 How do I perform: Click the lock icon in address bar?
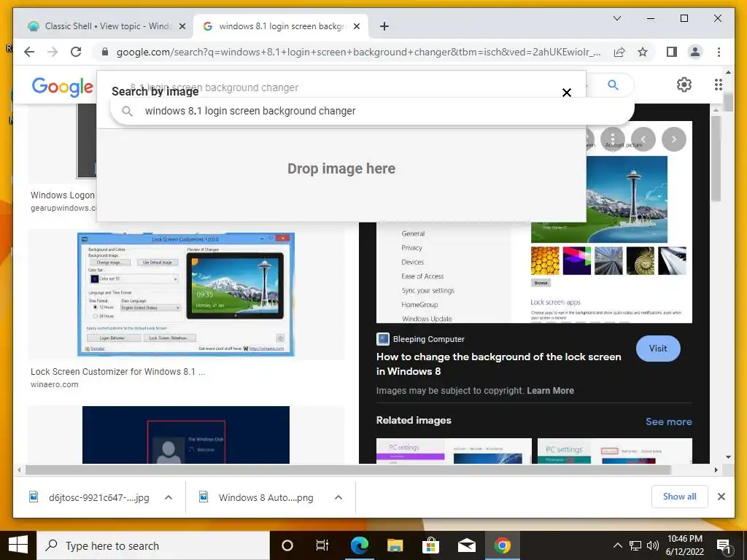click(x=105, y=52)
